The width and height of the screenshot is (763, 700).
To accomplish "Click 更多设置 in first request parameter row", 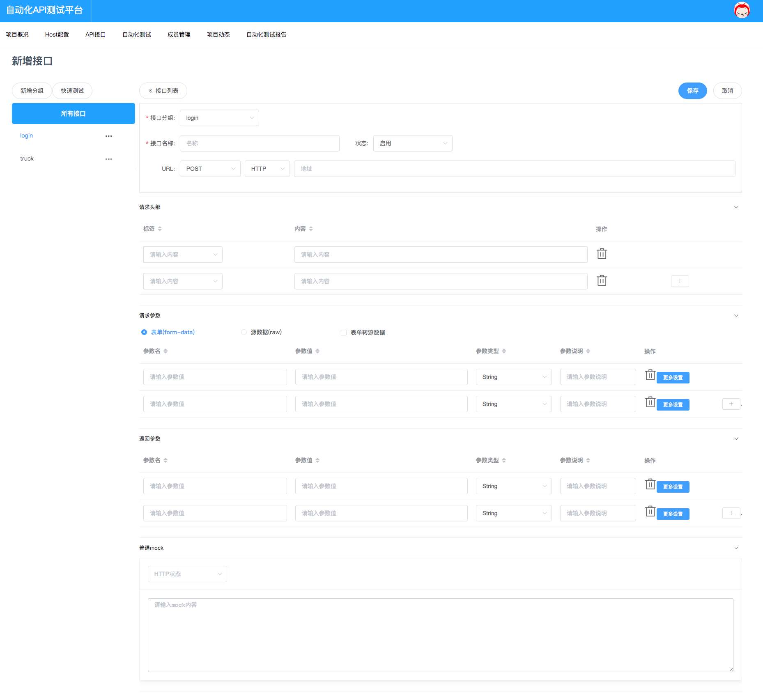I will [x=673, y=378].
